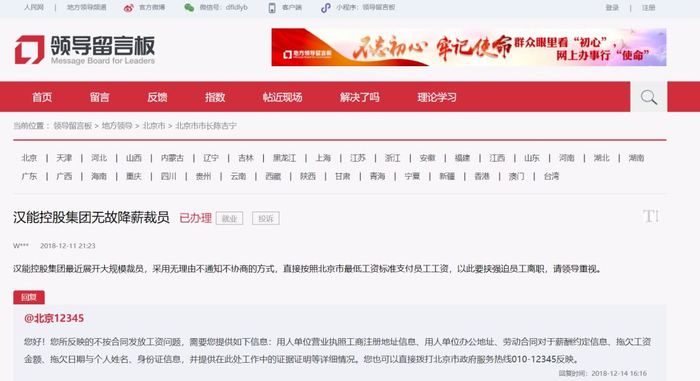This screenshot has height=381, width=700.
Task: Go to 领导留言板 in breadcrumb
Action: [x=73, y=126]
